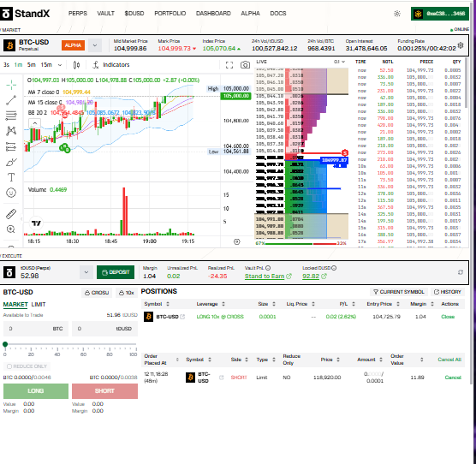Open the order row BTC-USD link icon
The image size is (476, 464).
(x=221, y=378)
